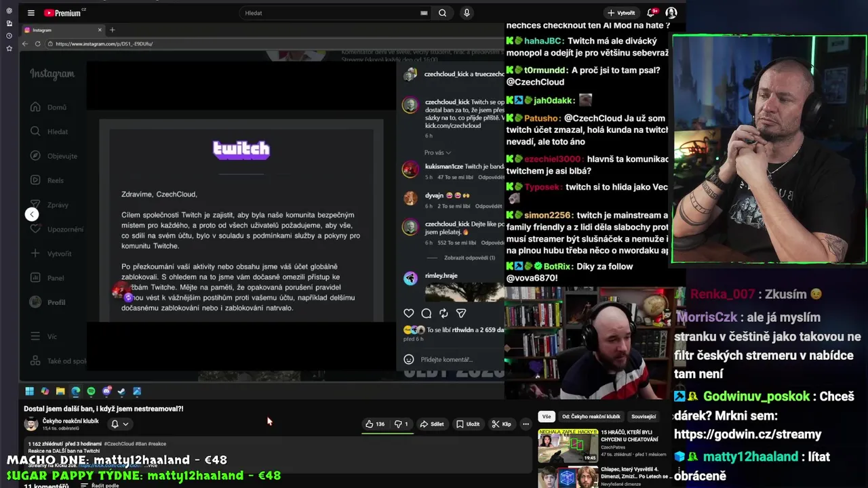Click the #CzechCloud hashtag
868x488 pixels.
[119, 444]
